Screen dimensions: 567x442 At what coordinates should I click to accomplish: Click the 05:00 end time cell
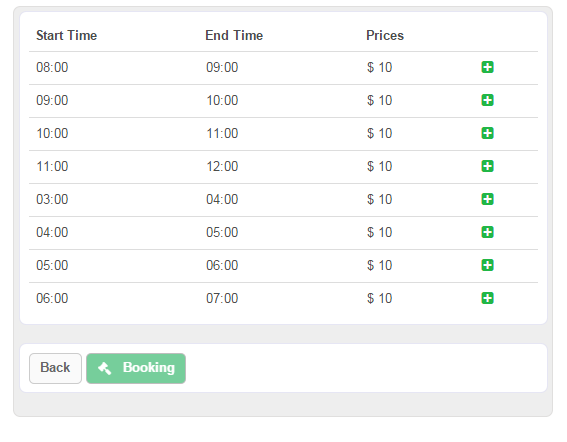222,232
